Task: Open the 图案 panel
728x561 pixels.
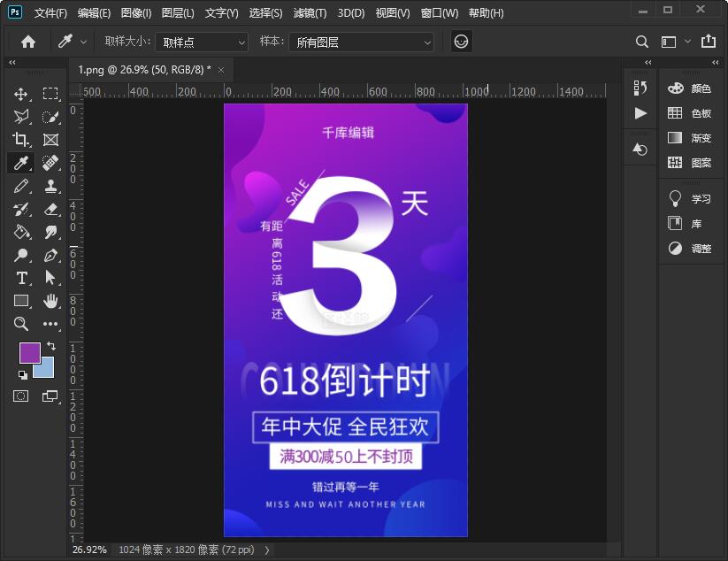Action: click(x=689, y=163)
